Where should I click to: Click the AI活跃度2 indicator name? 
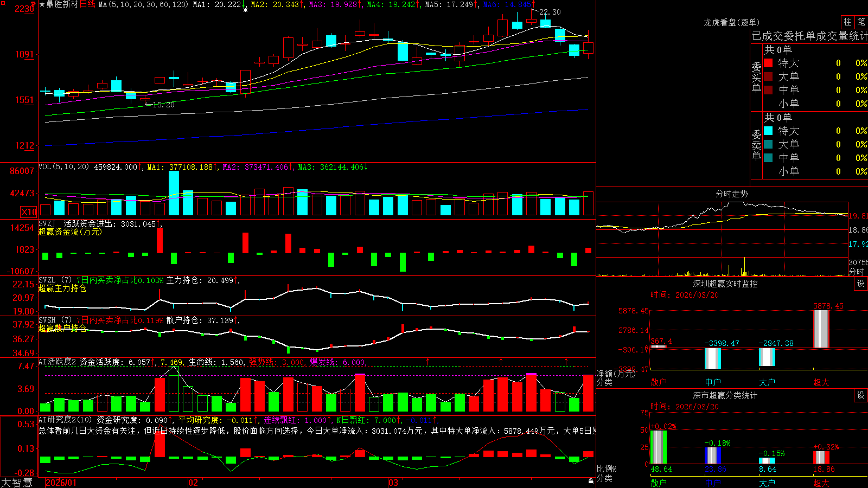pos(58,362)
